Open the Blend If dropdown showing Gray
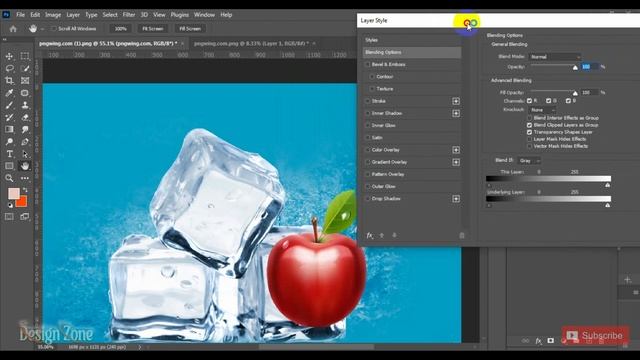The height and width of the screenshot is (360, 640). click(x=529, y=161)
